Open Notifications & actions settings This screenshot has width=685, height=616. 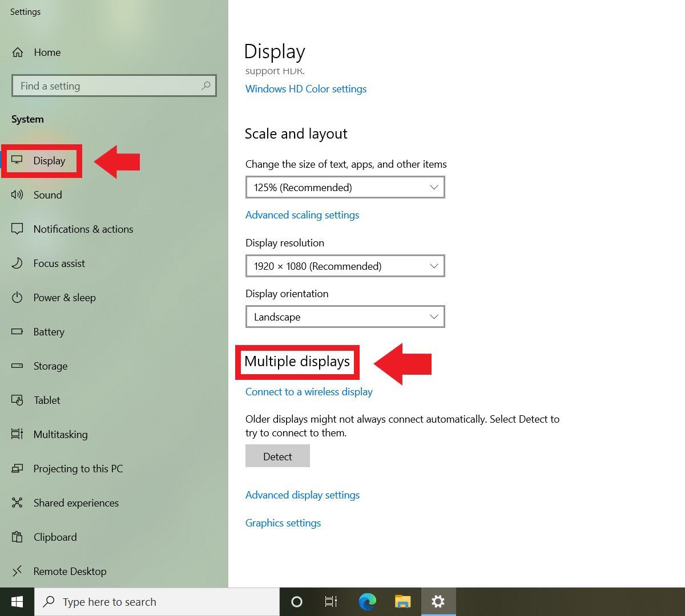pos(83,229)
